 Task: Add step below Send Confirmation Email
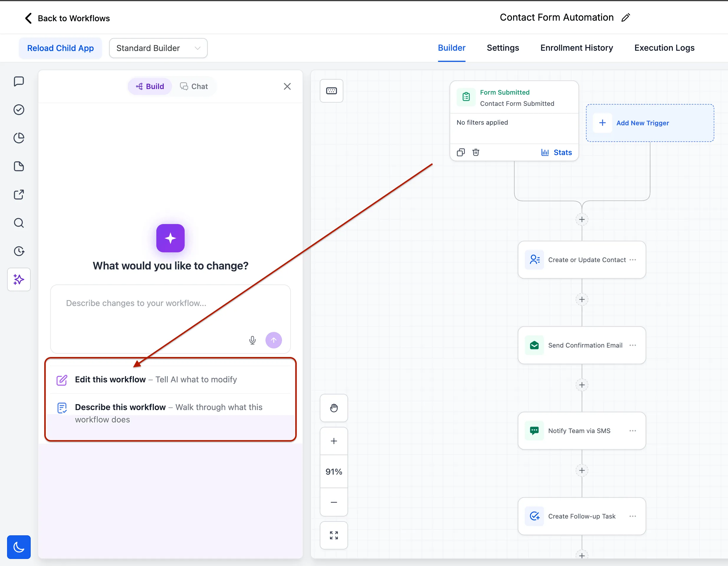pos(582,385)
